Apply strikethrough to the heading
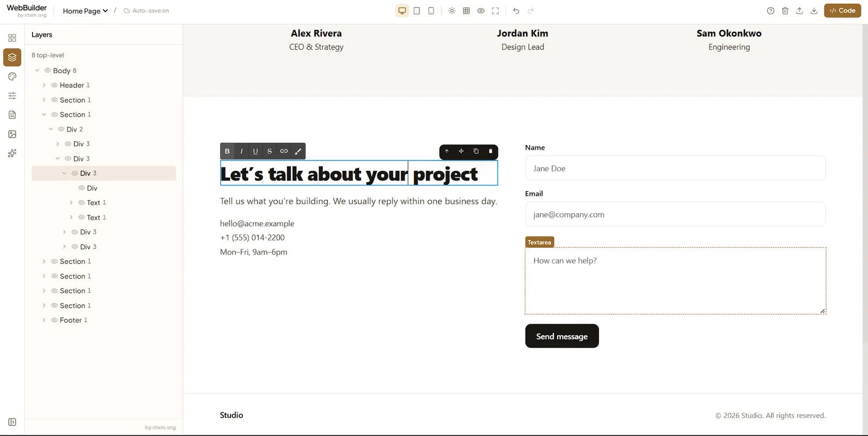868x436 pixels. (270, 151)
